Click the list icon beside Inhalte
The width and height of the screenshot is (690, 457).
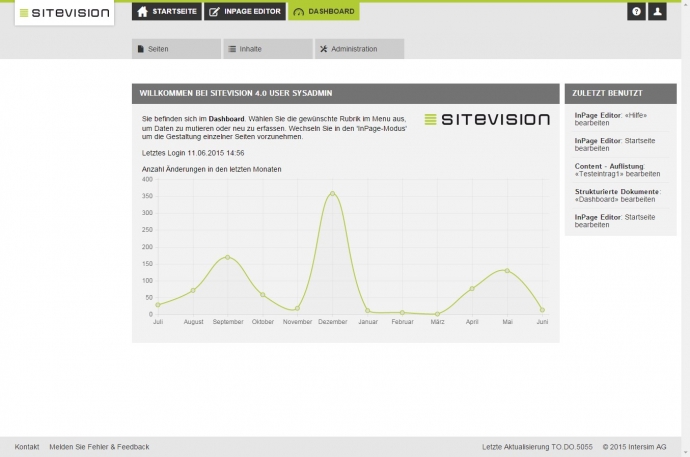[232, 49]
